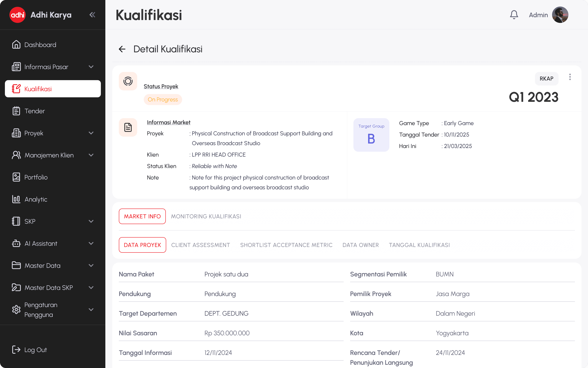
Task: Click the Wilayah value Dalam Negeri
Action: tap(455, 313)
